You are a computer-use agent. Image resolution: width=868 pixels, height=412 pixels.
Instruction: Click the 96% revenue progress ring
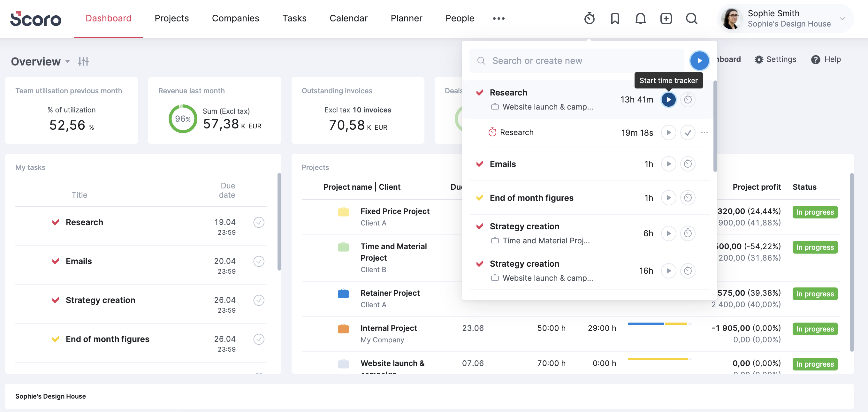(x=183, y=118)
